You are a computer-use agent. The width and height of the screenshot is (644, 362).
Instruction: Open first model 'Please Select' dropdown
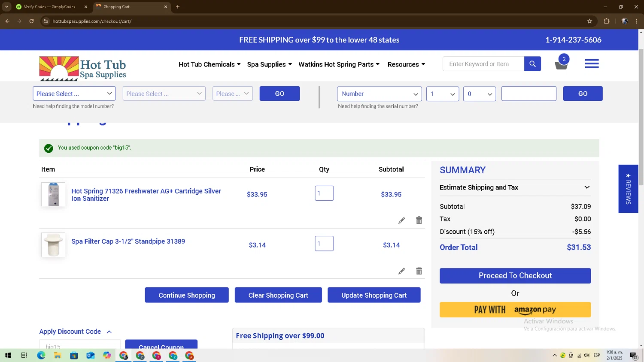point(74,94)
